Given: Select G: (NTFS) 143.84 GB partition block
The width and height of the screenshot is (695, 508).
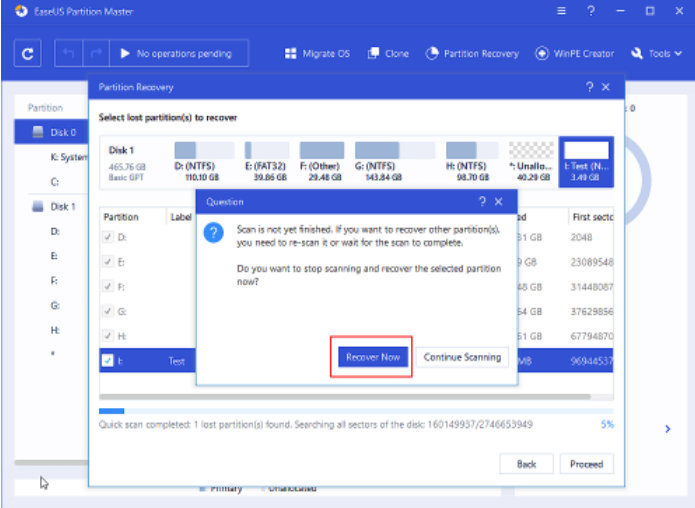Looking at the screenshot, I should pos(394,161).
